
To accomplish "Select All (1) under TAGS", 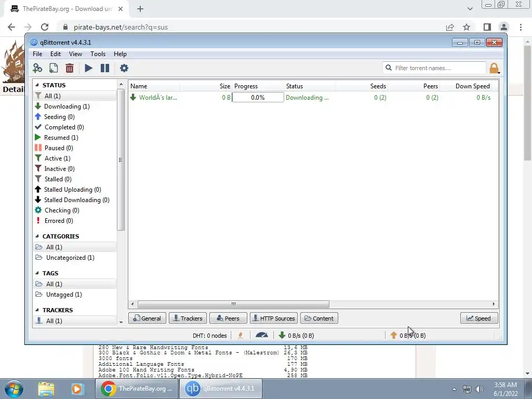I will 75,284.
